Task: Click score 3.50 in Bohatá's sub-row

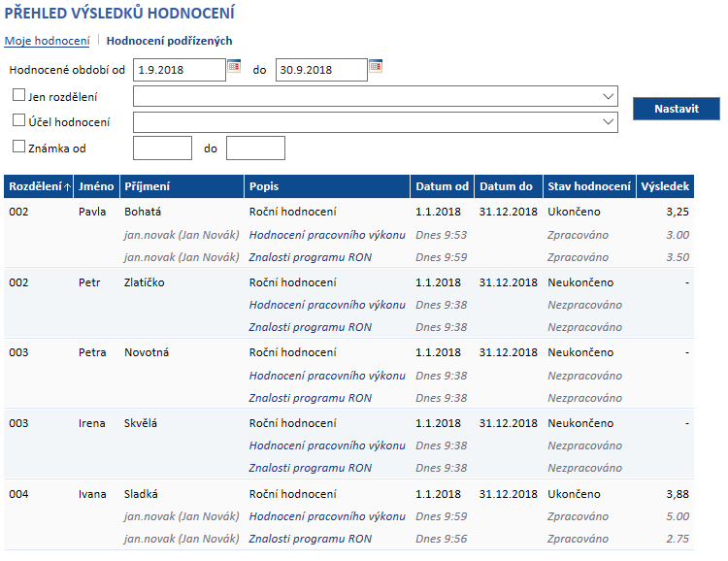Action: [678, 257]
